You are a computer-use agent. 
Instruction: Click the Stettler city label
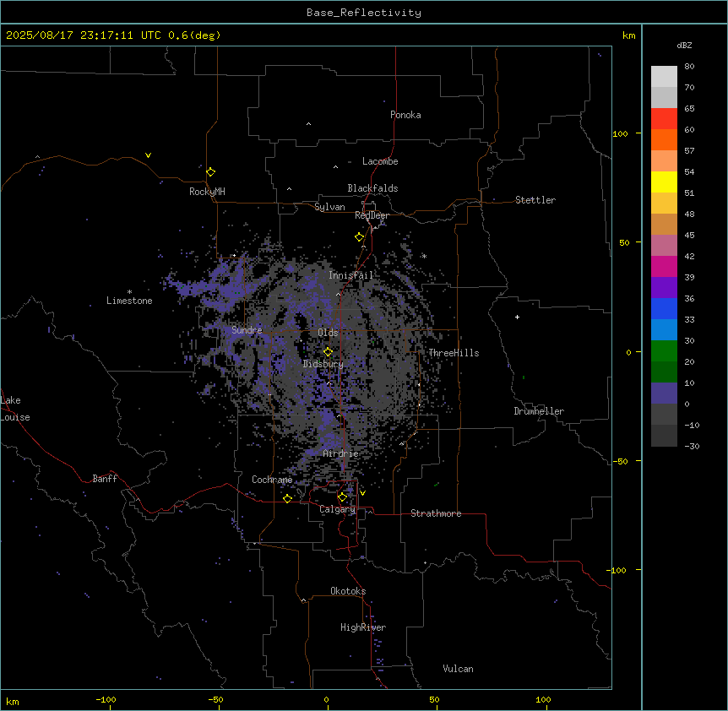click(x=535, y=200)
